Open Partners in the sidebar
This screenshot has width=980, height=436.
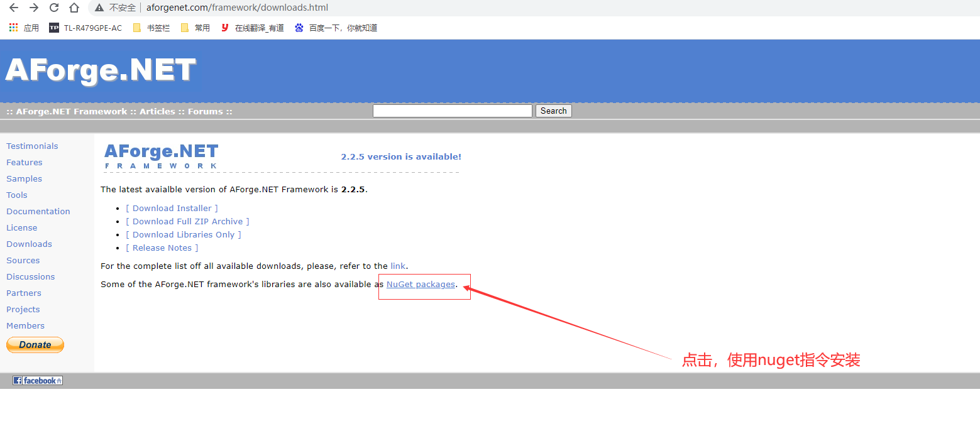[24, 293]
